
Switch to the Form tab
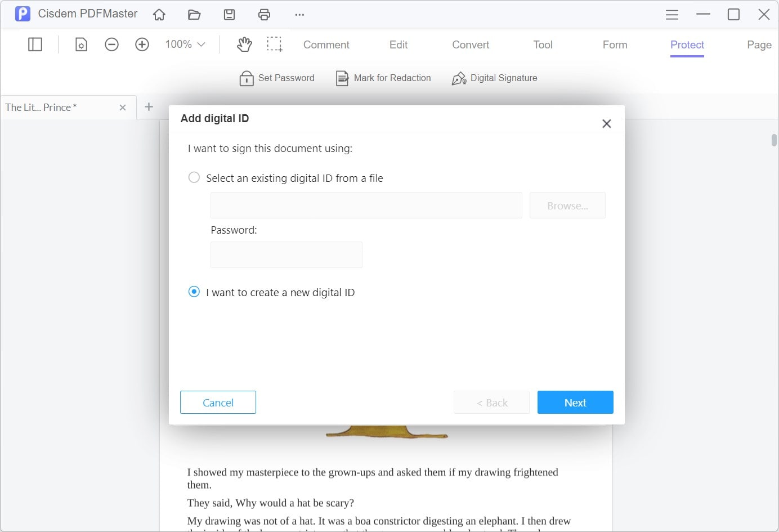615,44
